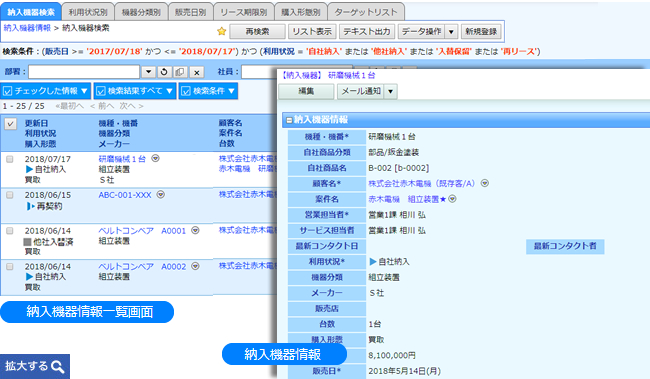Screen dimensions: 650x379
Task: Go to previous page with < 前へ
Action: (x=102, y=106)
